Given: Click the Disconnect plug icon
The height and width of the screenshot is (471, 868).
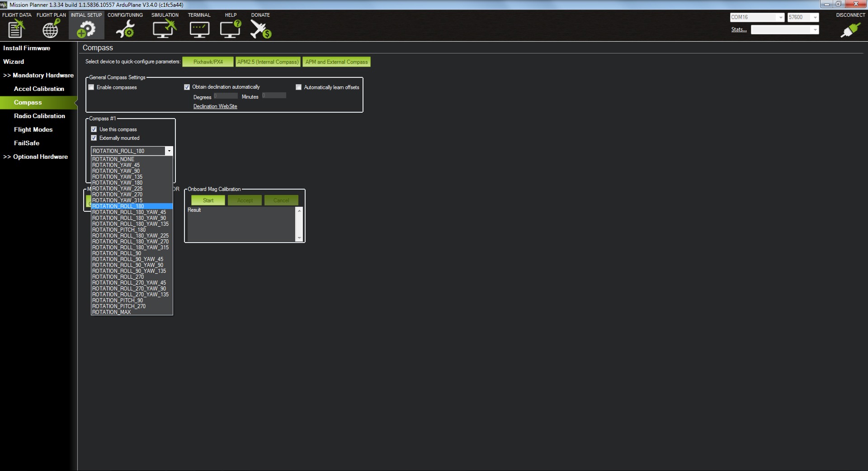Looking at the screenshot, I should [850, 30].
